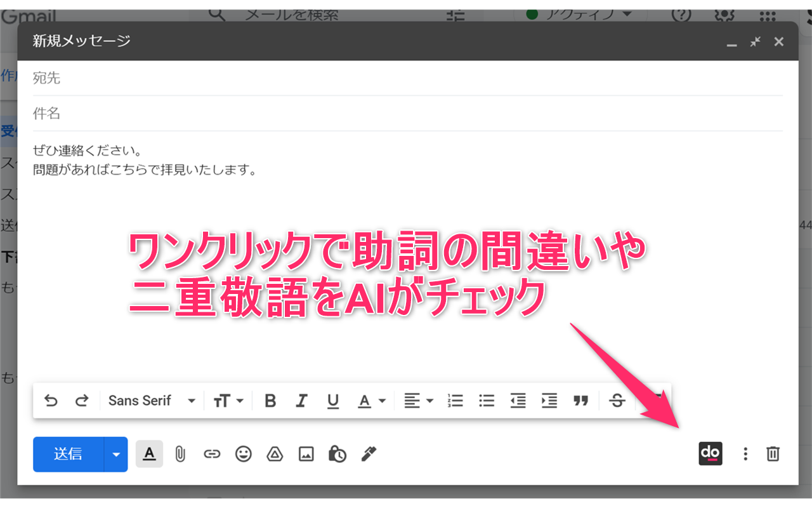The image size is (812, 508).
Task: Increase the indent
Action: 549,401
